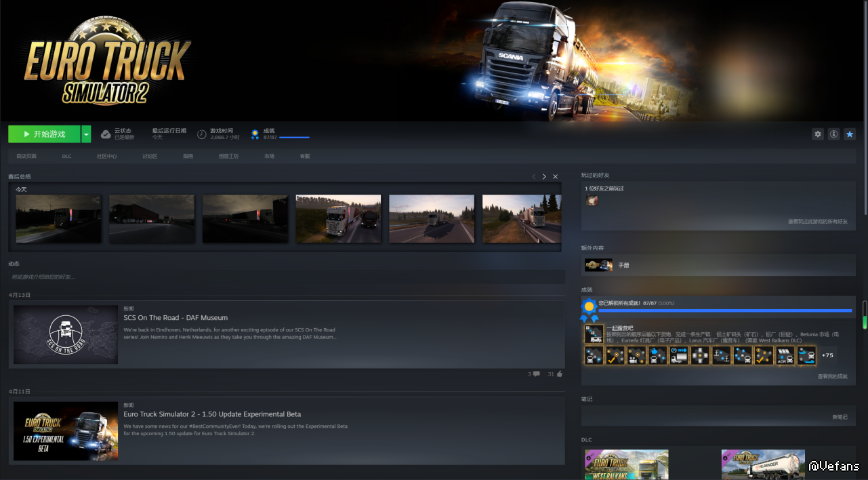The width and height of the screenshot is (868, 480).
Task: Dismiss the 赛后总结 panel with the X
Action: point(556,176)
